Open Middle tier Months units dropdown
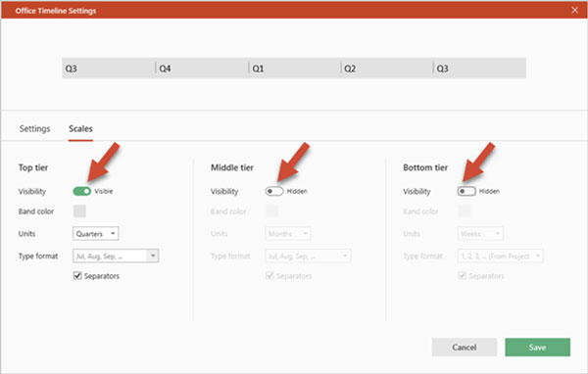 pos(288,233)
